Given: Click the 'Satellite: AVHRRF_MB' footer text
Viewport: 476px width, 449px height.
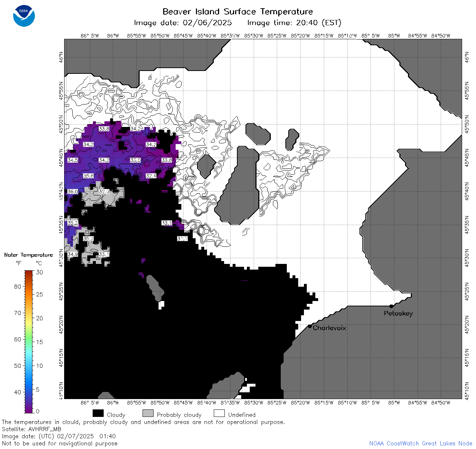Looking at the screenshot, I should (x=31, y=429).
